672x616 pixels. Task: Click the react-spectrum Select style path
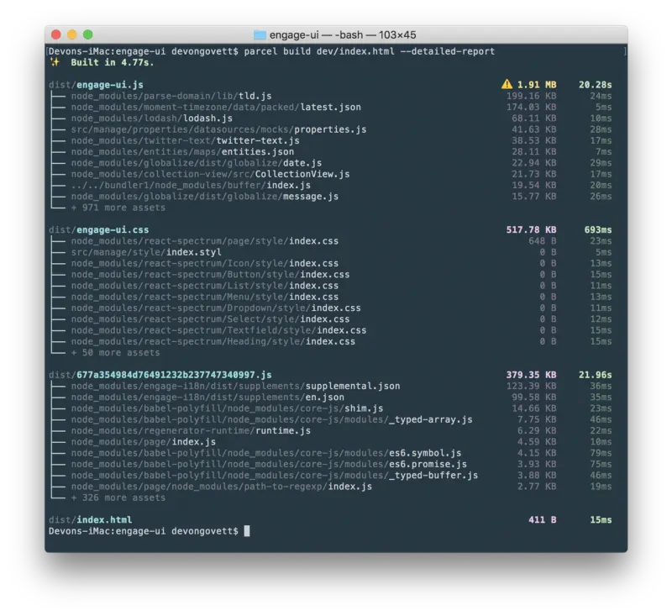click(x=211, y=319)
